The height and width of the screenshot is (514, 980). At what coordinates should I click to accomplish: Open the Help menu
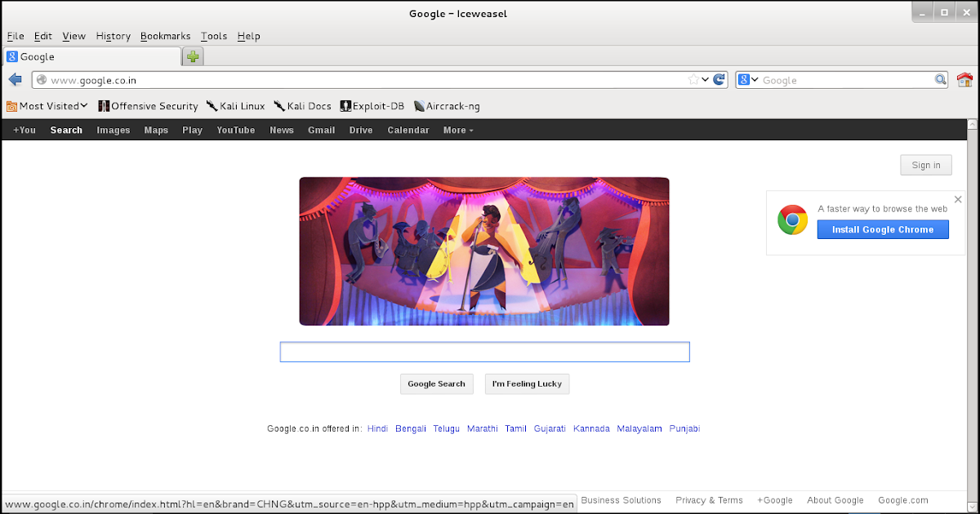pyautogui.click(x=248, y=36)
